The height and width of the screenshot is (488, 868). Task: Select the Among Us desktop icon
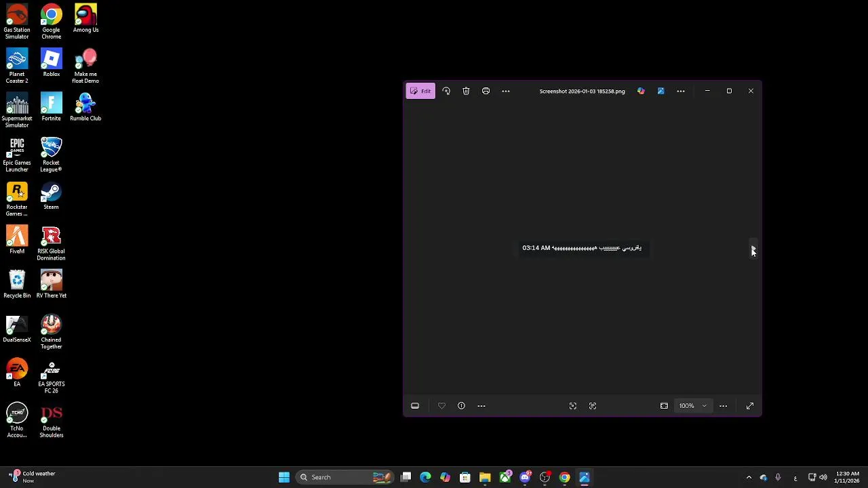tap(85, 19)
